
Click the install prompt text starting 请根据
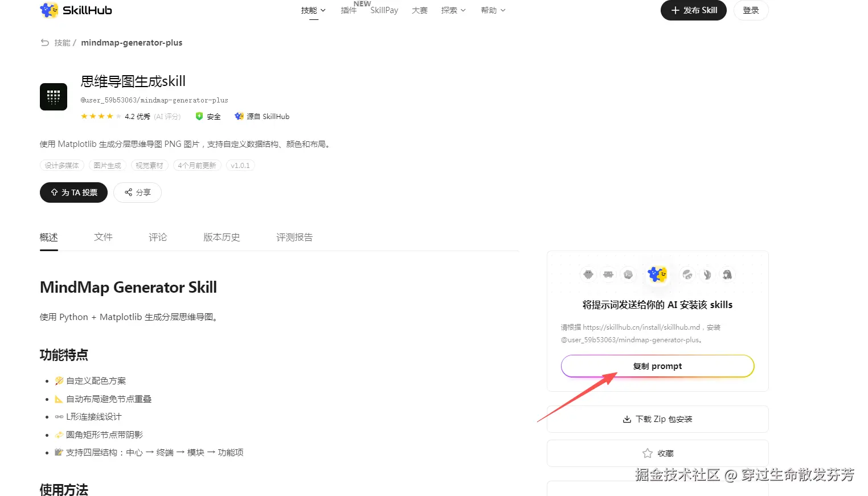tap(641, 334)
